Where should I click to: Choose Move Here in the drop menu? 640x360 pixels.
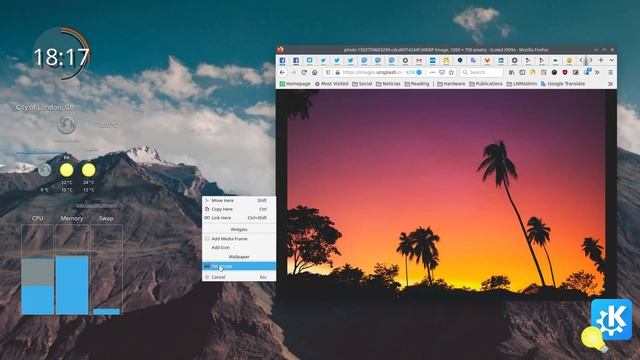coord(239,200)
